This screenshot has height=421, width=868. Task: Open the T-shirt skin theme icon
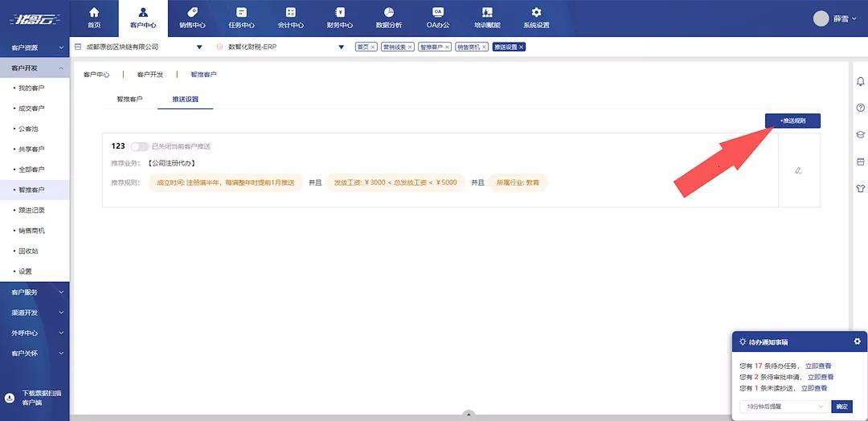pos(860,188)
